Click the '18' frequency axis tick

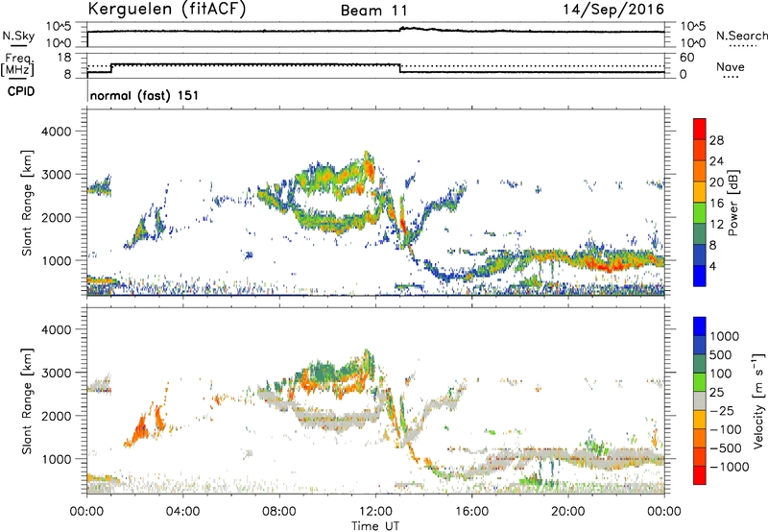pyautogui.click(x=64, y=58)
